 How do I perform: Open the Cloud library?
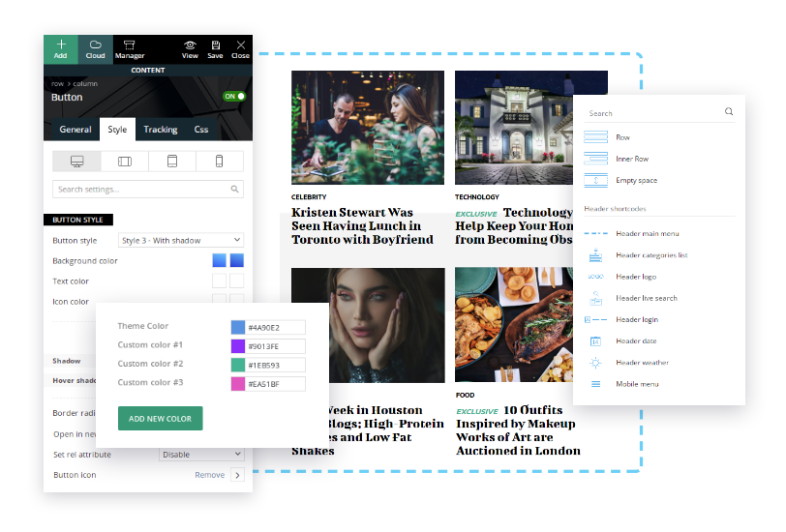click(95, 48)
